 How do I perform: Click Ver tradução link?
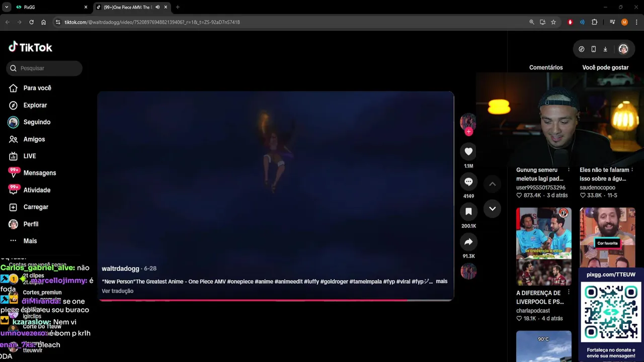(117, 291)
